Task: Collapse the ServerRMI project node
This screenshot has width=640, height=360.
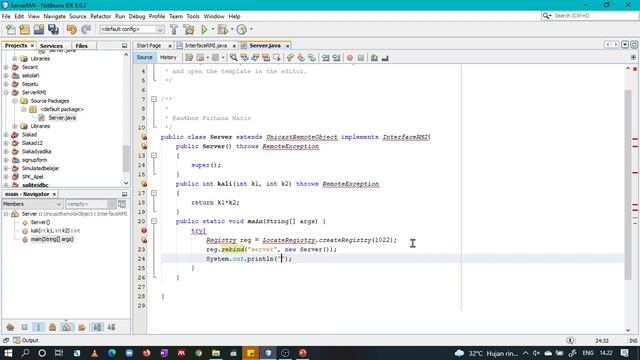Action: pyautogui.click(x=6, y=92)
